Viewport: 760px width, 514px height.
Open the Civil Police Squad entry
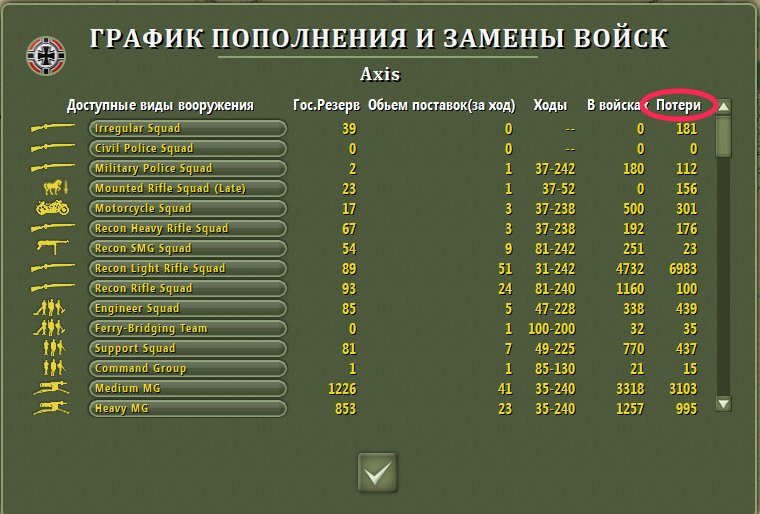(x=188, y=148)
